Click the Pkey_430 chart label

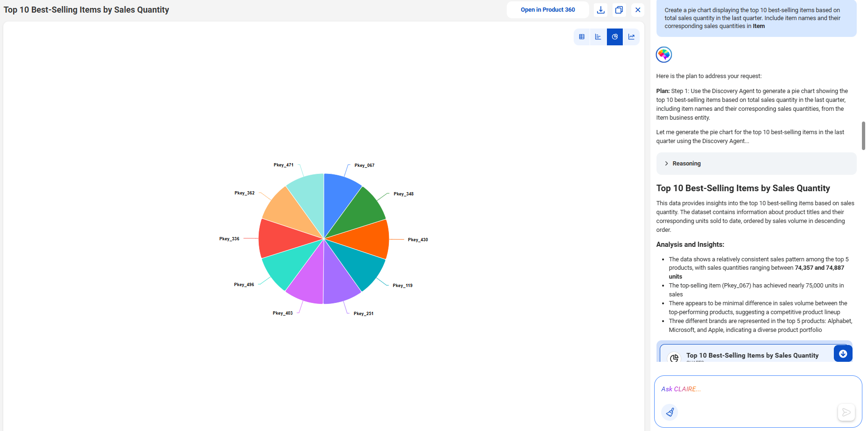click(x=418, y=240)
